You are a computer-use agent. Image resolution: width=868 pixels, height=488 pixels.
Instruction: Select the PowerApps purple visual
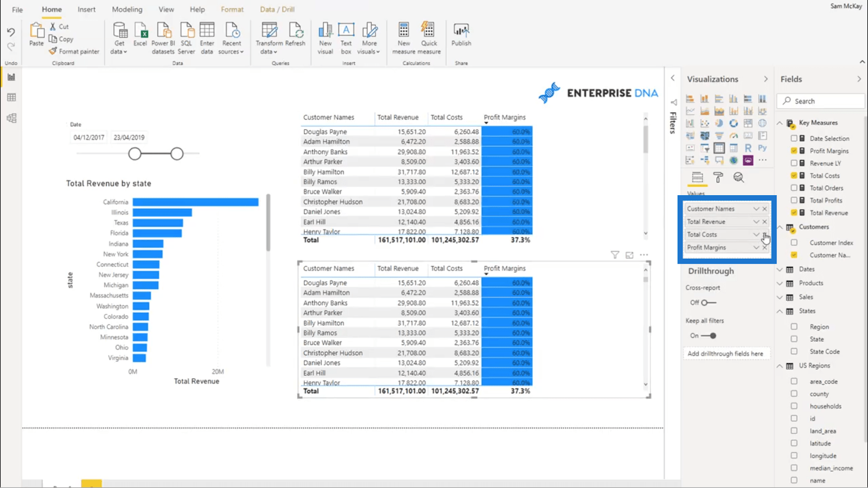click(x=748, y=160)
